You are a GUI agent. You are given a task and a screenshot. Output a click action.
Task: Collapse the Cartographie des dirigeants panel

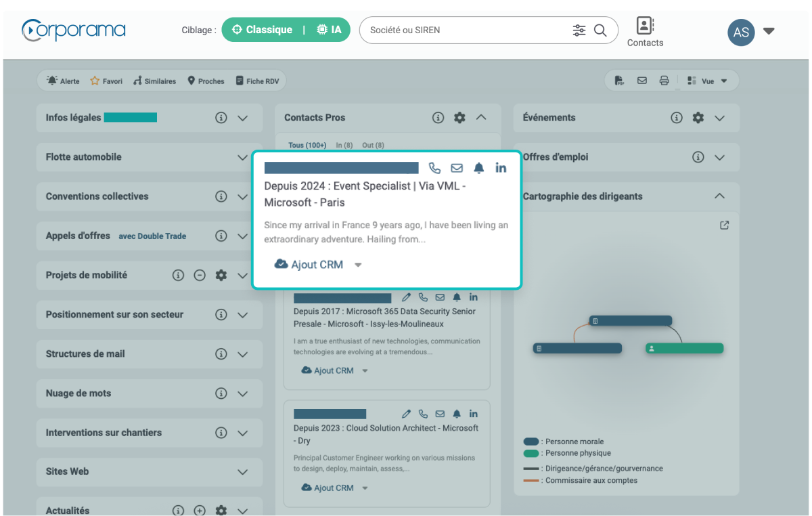(720, 196)
